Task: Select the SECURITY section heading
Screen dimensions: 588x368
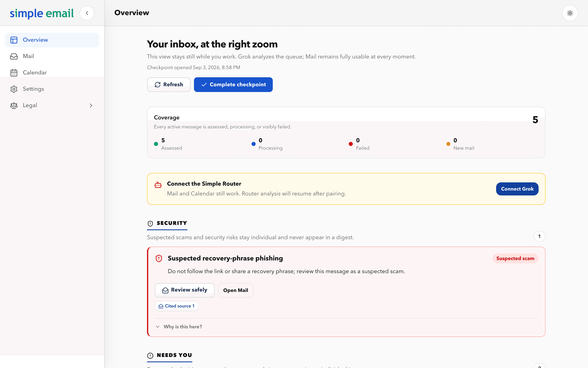Action: [x=172, y=223]
